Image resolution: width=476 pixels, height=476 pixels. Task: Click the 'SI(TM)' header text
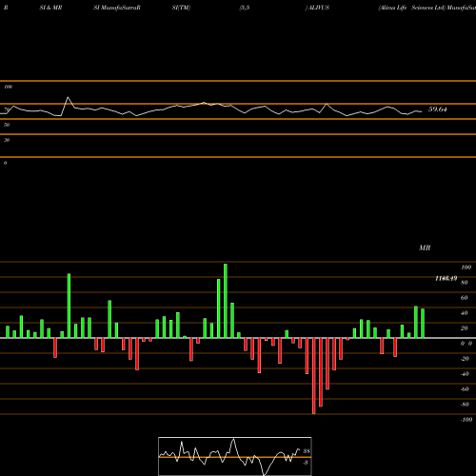pyautogui.click(x=181, y=8)
